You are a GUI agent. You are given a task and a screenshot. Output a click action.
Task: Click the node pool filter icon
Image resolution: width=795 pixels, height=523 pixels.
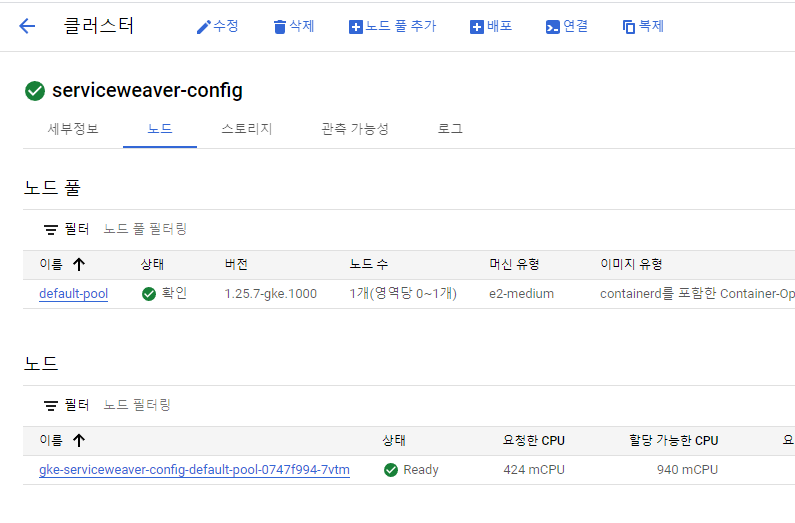pos(51,229)
